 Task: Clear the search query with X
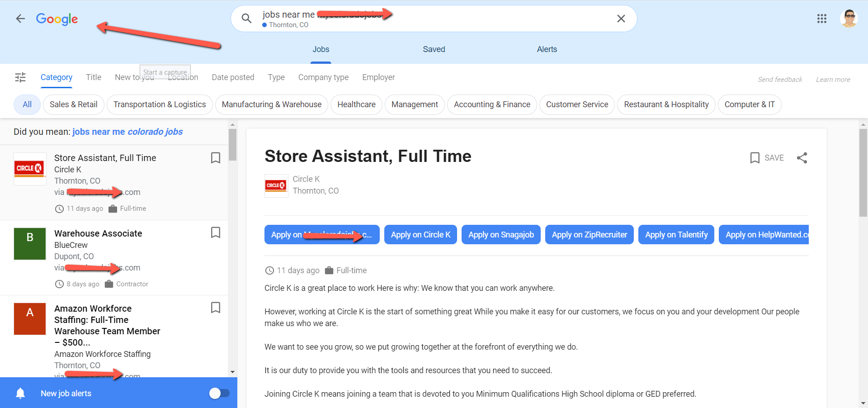621,19
